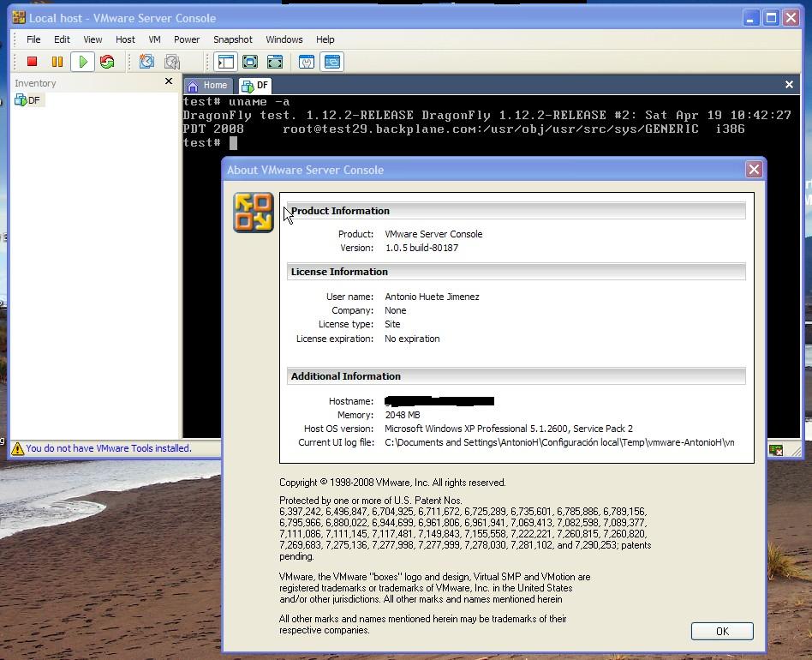The image size is (812, 660).
Task: Expand the Windows menu
Action: [284, 39]
